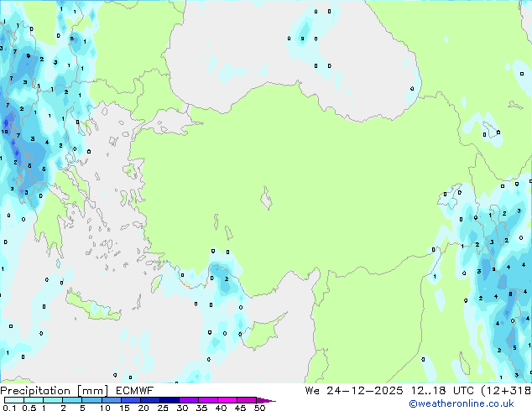Viewport: 532px width, 411px height.
Task: Click the "Precipitation [mm]" title text
Action: [55, 391]
